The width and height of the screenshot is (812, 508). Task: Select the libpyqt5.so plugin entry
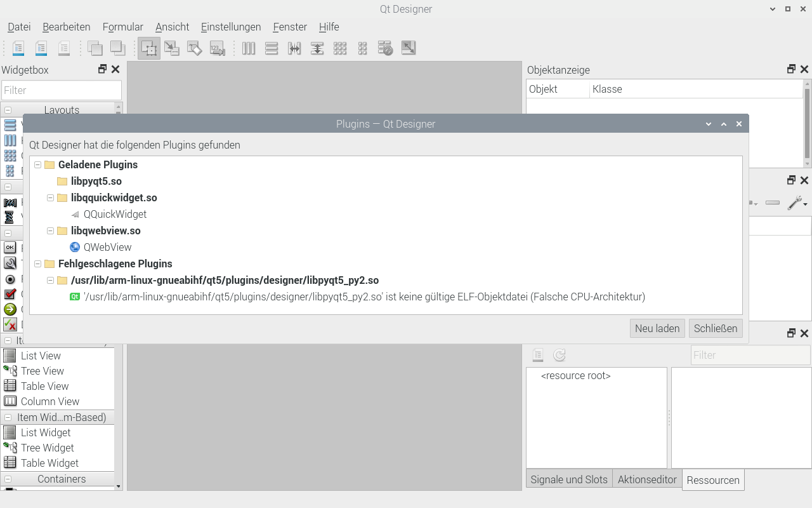96,181
